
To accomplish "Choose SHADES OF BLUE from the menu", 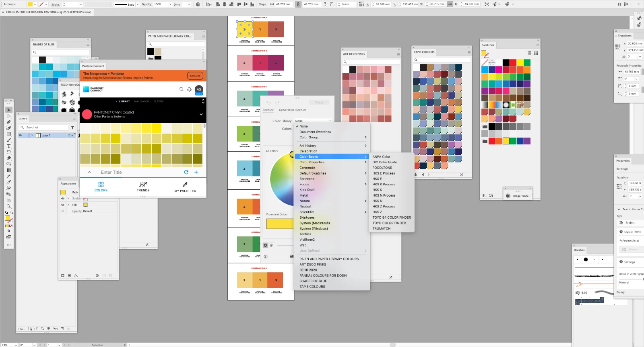I will coord(313,281).
